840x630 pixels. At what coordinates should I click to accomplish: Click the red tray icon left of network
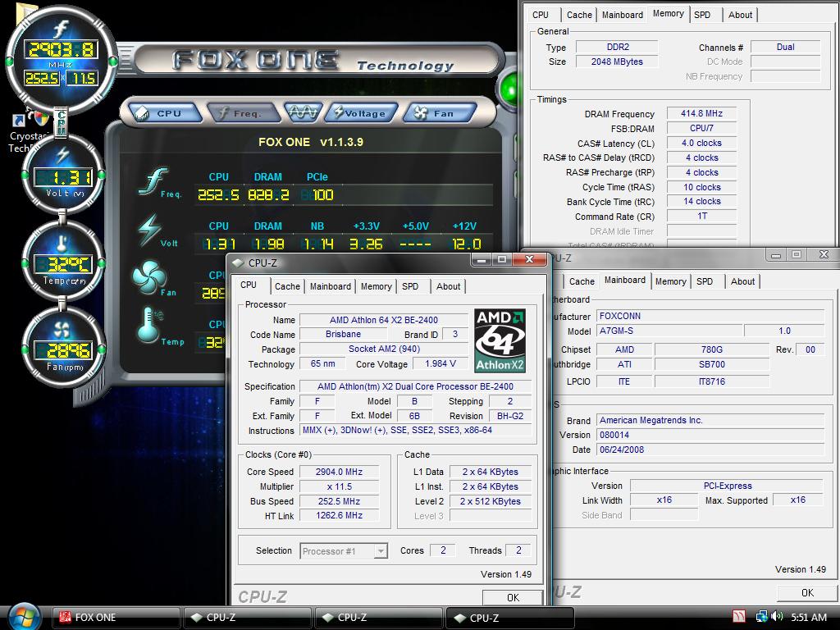click(x=739, y=617)
